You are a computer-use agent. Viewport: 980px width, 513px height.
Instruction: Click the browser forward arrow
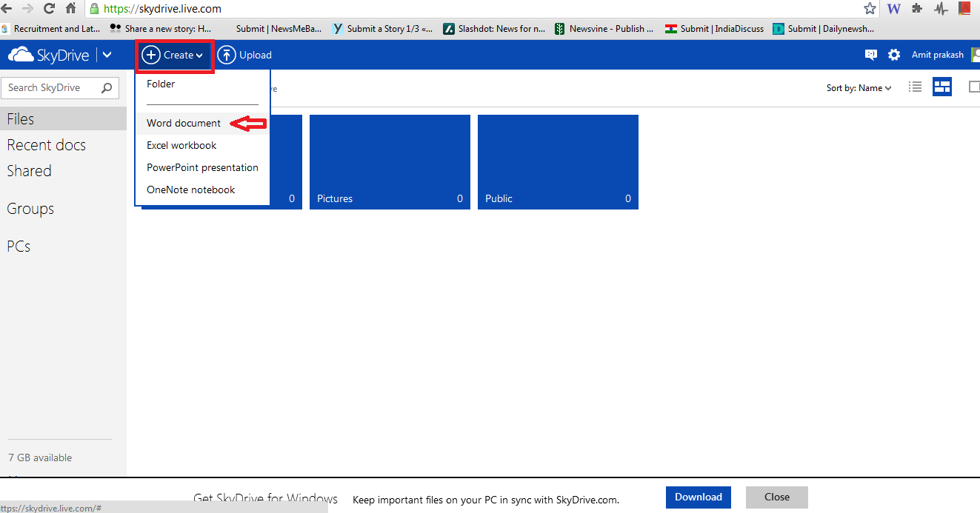coord(27,9)
